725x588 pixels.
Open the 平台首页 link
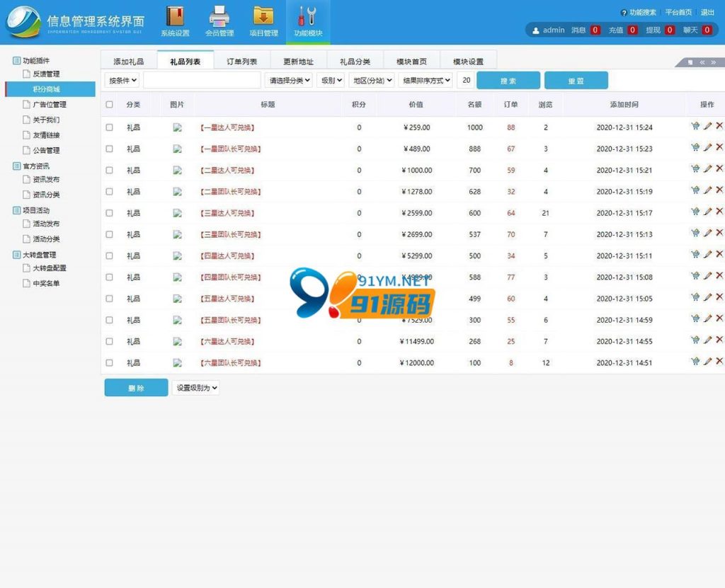678,13
